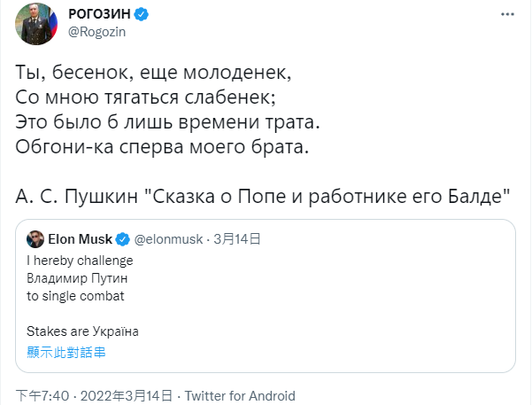Open quoted tweet via "I hereby challenge" text
The width and height of the screenshot is (532, 405).
[x=80, y=261]
